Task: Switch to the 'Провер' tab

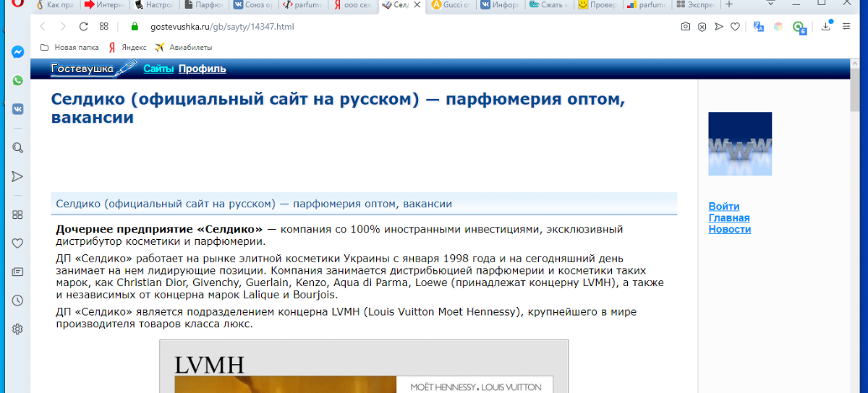Action: [599, 4]
